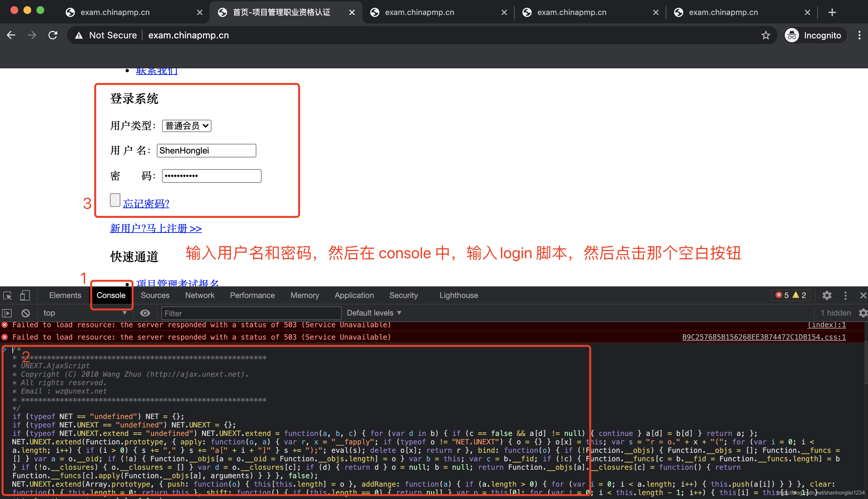The image size is (868, 499).
Task: Click the '1 hidden' messages label
Action: [x=836, y=313]
